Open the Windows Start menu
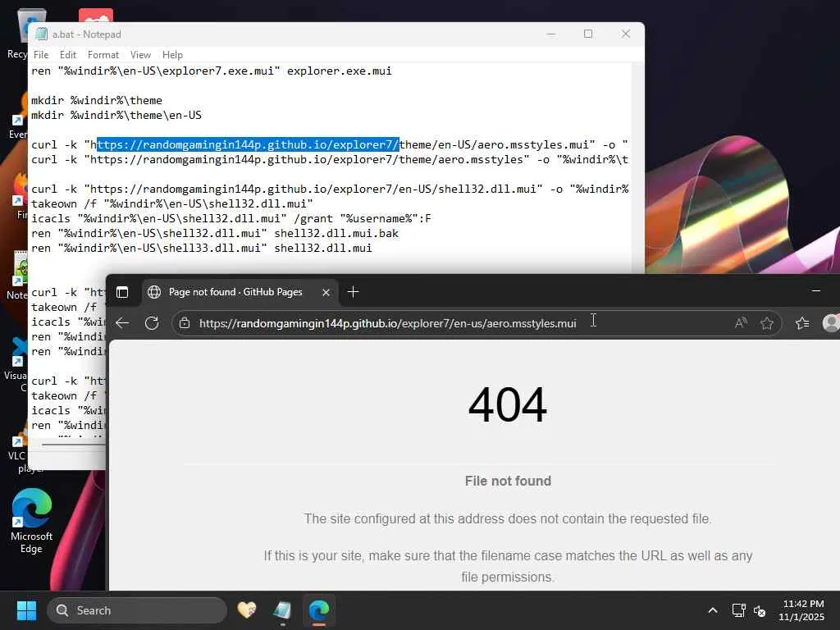Screen dimensions: 840x630 coord(26,610)
